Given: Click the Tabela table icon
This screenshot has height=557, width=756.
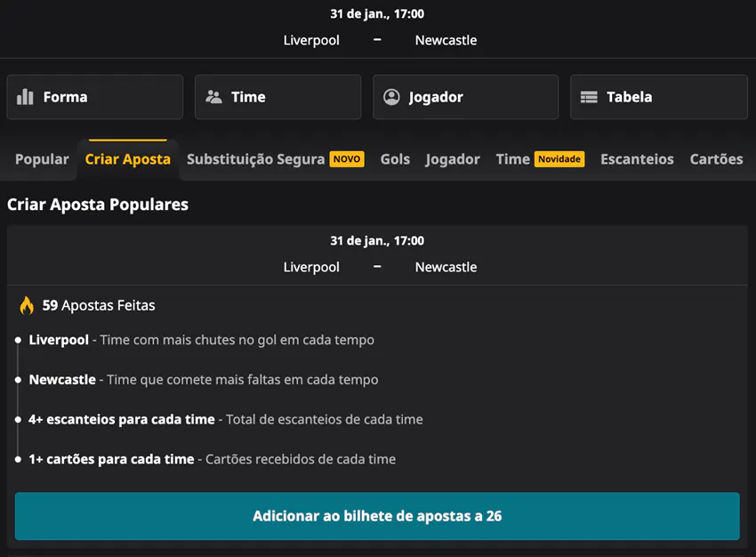Looking at the screenshot, I should [x=589, y=97].
